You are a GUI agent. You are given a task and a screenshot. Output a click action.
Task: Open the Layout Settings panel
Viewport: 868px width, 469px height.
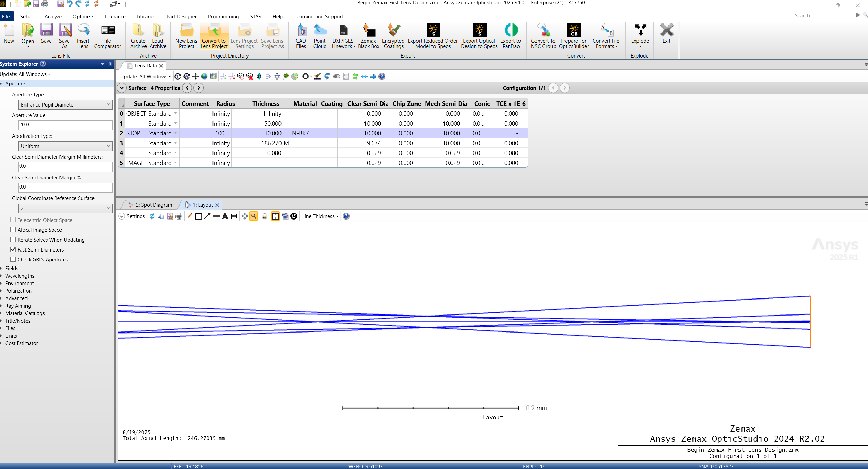click(132, 216)
